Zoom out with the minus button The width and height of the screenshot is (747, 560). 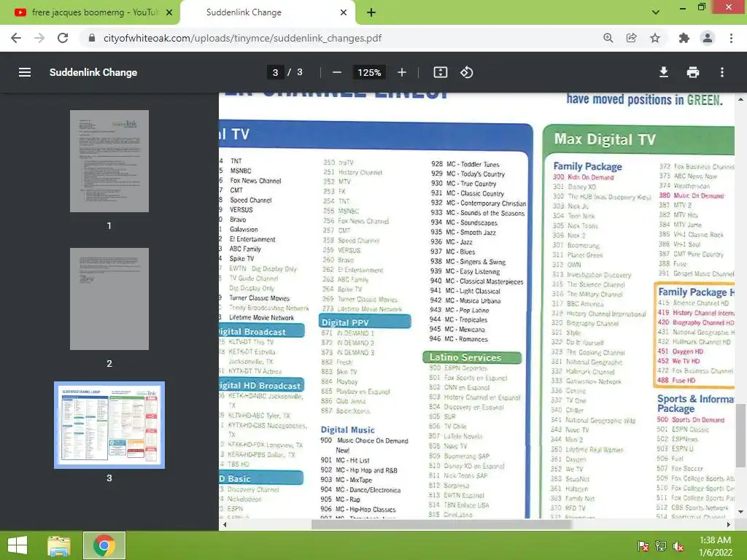click(x=337, y=72)
